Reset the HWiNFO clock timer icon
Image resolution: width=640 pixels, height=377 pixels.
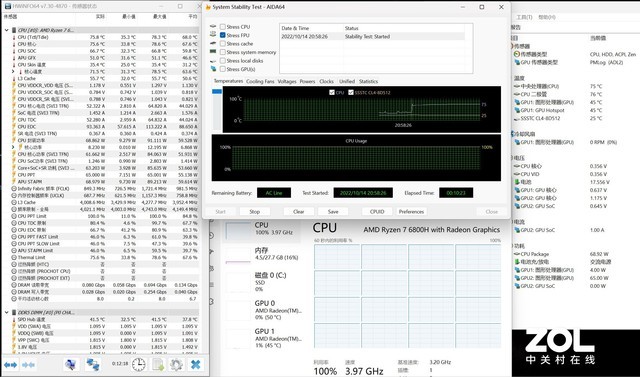coord(138,364)
